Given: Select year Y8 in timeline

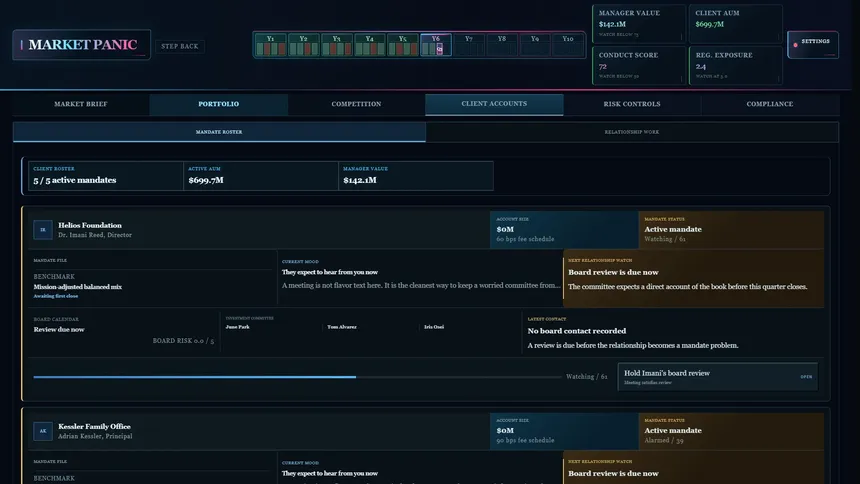Looking at the screenshot, I should (x=502, y=44).
